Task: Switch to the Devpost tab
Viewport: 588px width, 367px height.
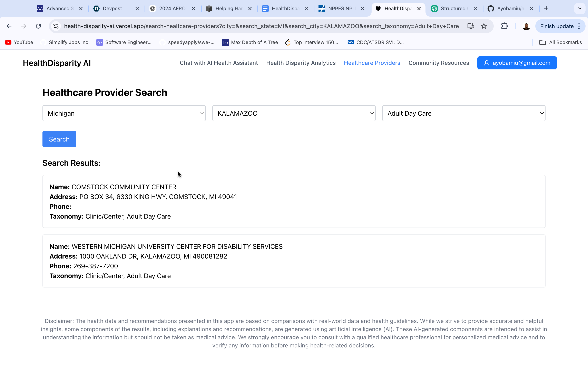Action: point(112,9)
